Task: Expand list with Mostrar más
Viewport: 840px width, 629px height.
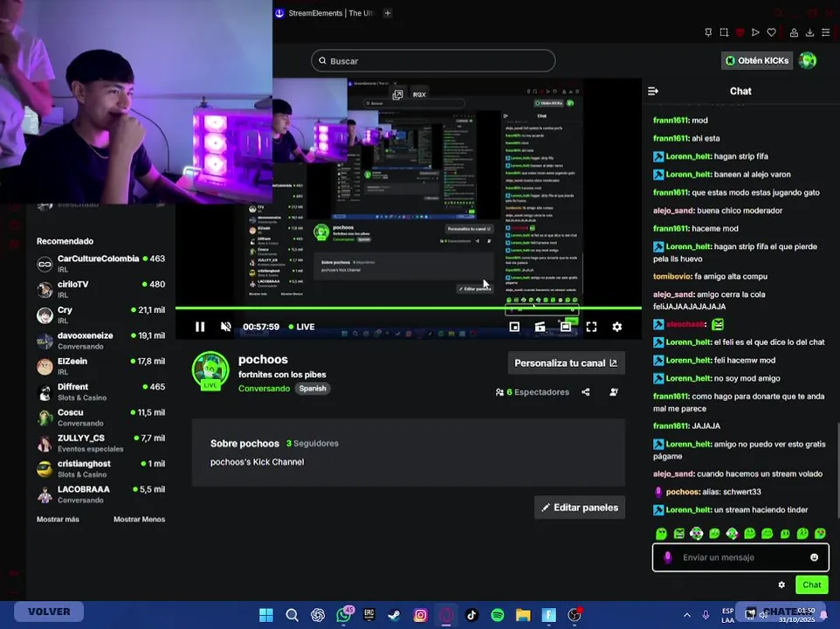Action: tap(58, 519)
